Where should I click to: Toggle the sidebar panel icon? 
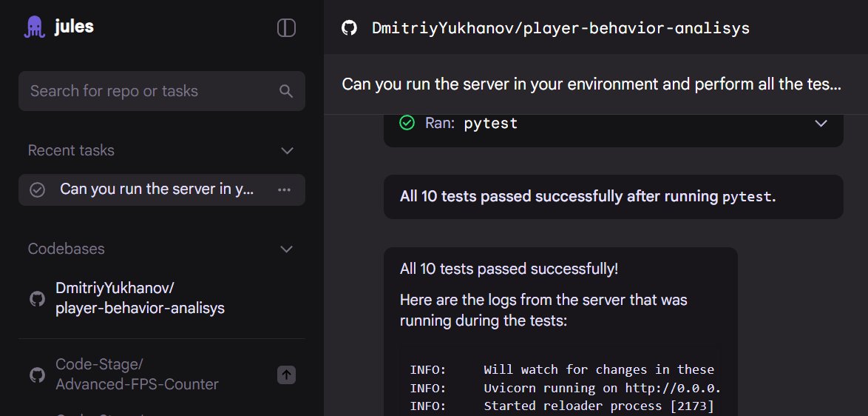point(286,27)
